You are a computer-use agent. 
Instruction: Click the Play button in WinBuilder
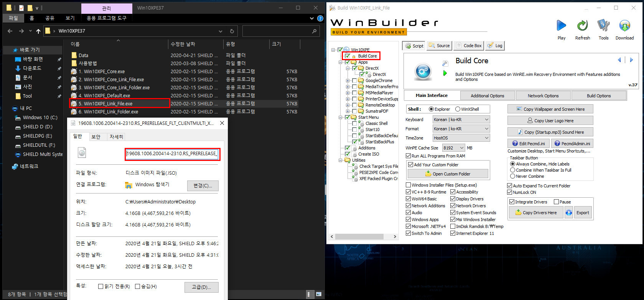(562, 26)
